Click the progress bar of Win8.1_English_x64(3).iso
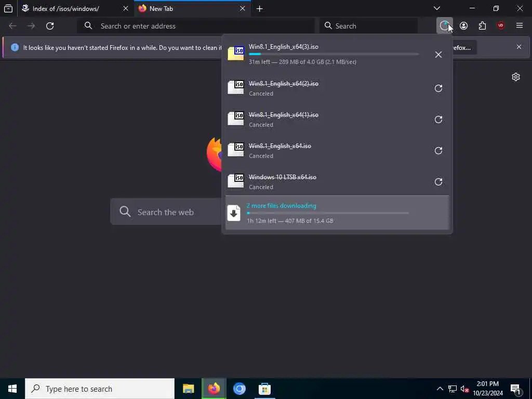Image resolution: width=532 pixels, height=399 pixels. [334, 54]
